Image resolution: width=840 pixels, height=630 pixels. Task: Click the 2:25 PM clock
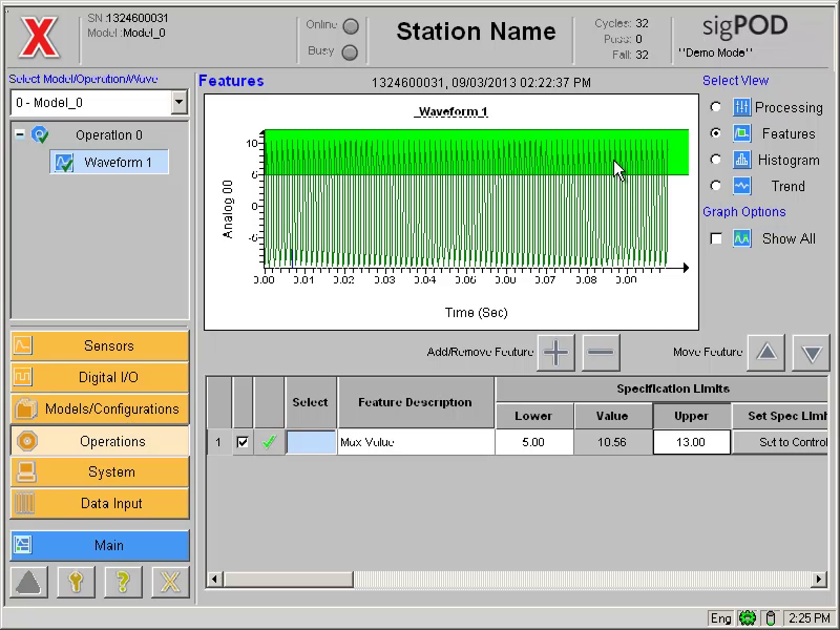pos(809,618)
